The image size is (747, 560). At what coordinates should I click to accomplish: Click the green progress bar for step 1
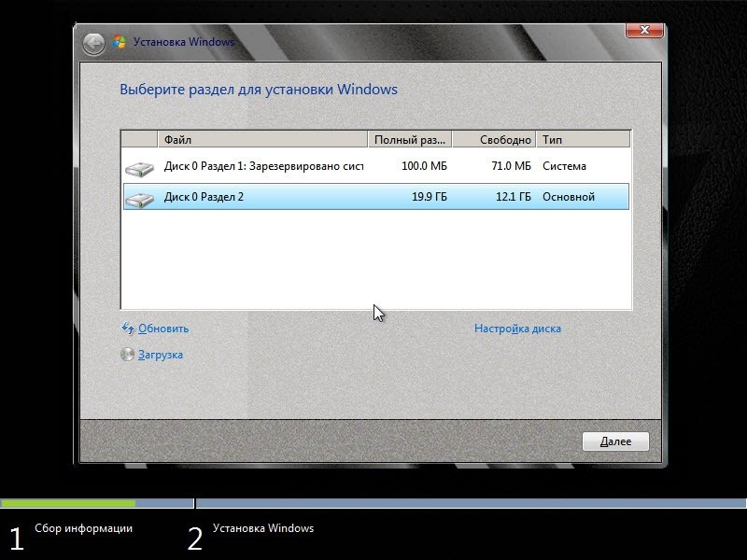(67, 503)
